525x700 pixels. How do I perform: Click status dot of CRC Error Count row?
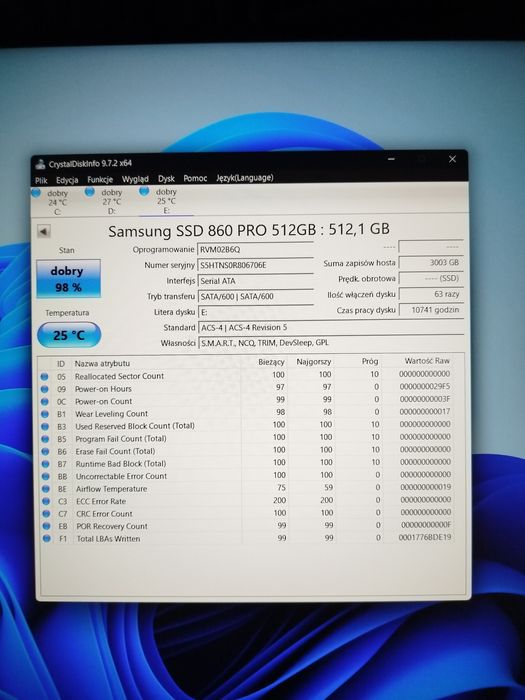46,514
